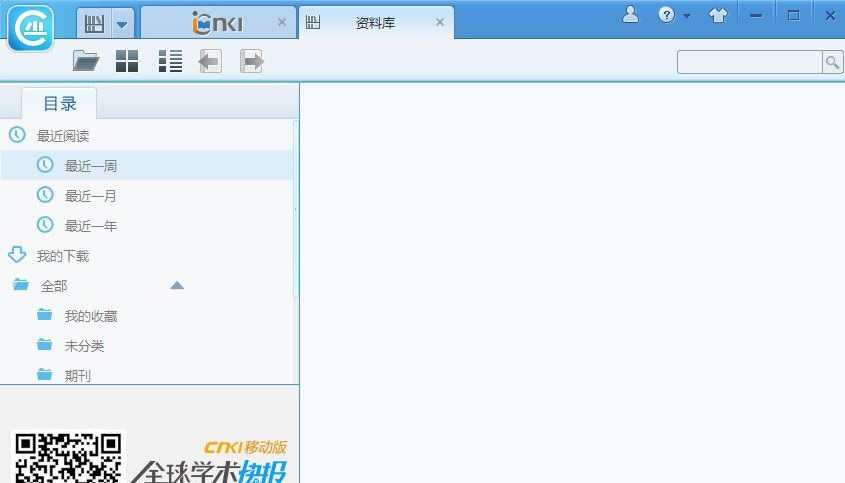This screenshot has height=483, width=845.
Task: Click the clock icon beside 最近阅读
Action: coord(17,135)
